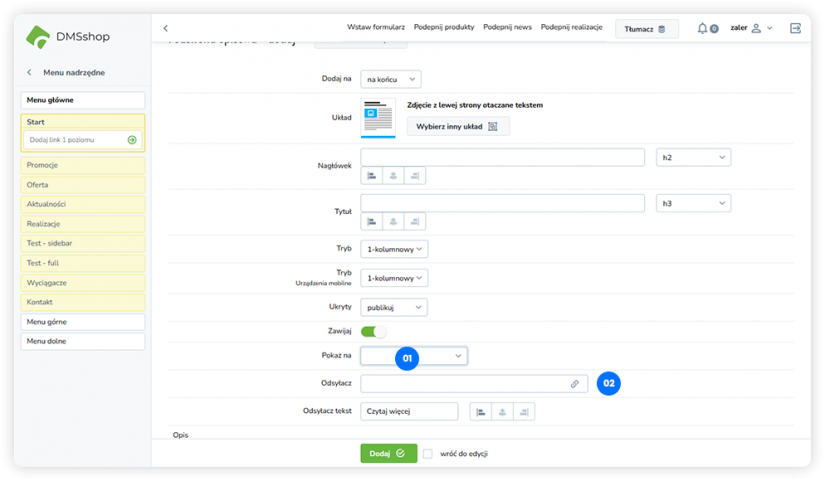
Task: Open the h2 heading level dropdown
Action: click(693, 157)
